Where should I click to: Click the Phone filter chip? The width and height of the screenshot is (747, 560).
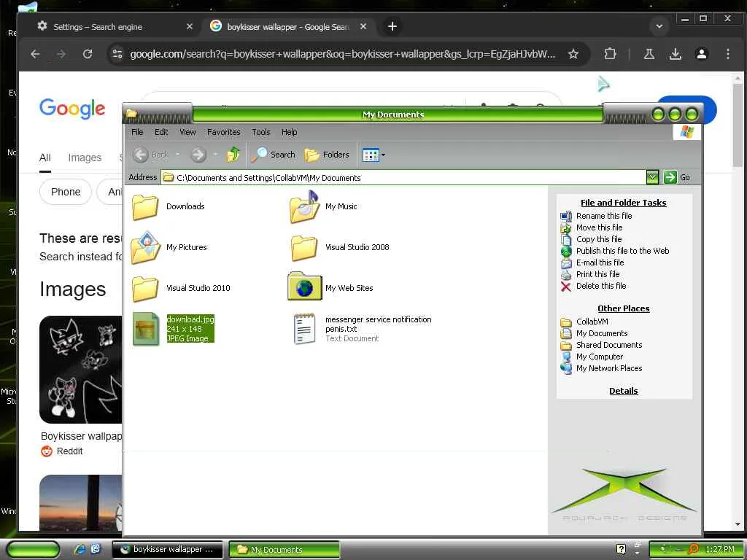[65, 192]
